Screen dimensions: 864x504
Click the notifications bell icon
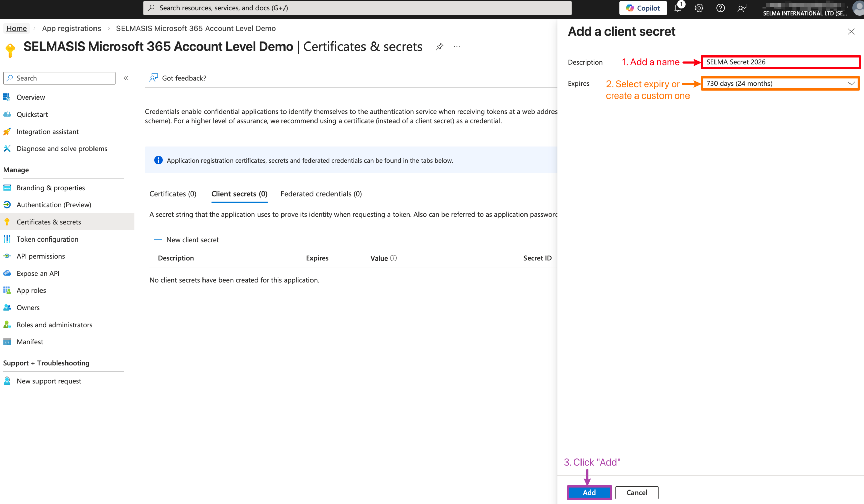(x=677, y=8)
